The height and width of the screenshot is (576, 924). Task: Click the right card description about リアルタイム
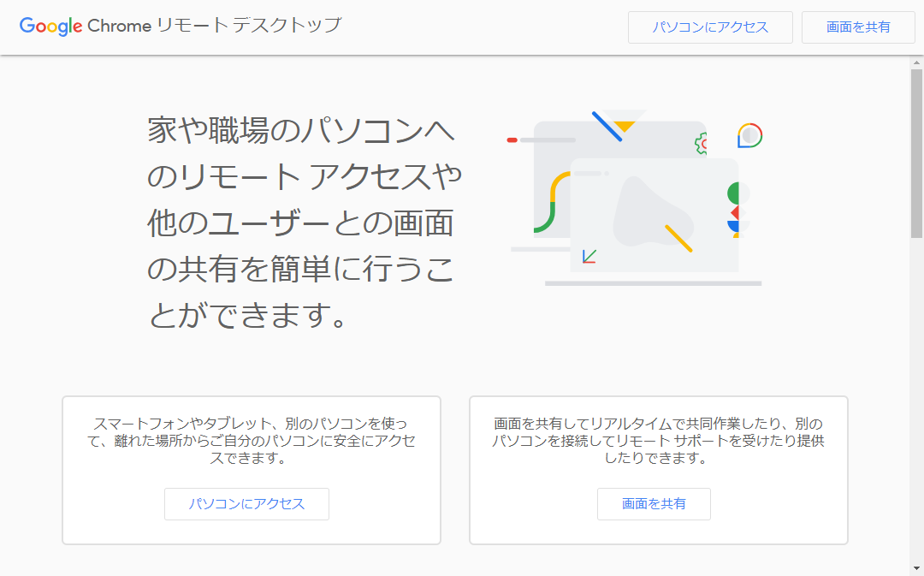point(658,441)
